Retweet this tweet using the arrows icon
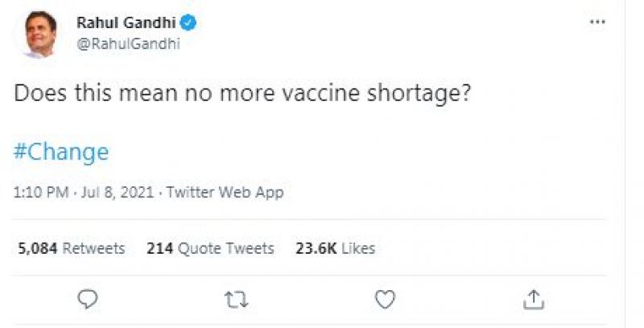This screenshot has height=328, width=644. [x=236, y=300]
